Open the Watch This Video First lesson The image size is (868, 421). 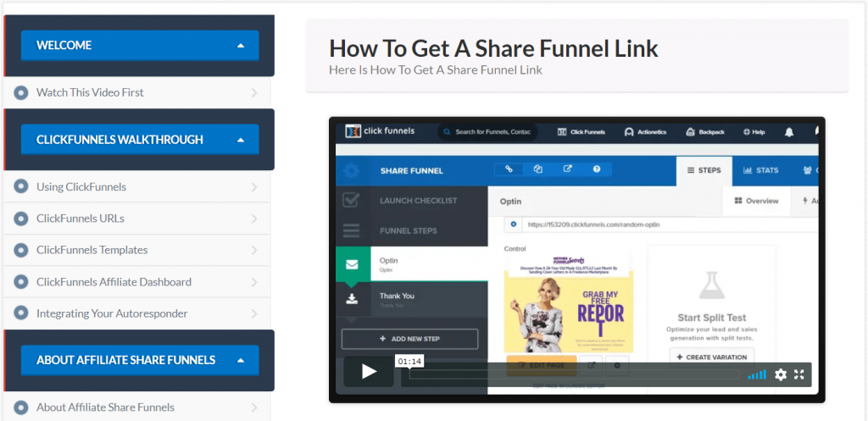tap(136, 92)
